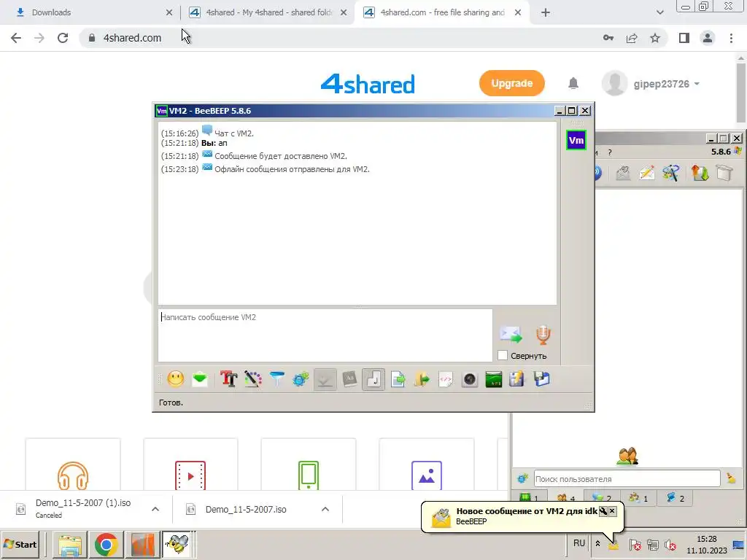The image size is (747, 560).
Task: Click into the Написать сообщение VM2 field
Action: point(325,335)
